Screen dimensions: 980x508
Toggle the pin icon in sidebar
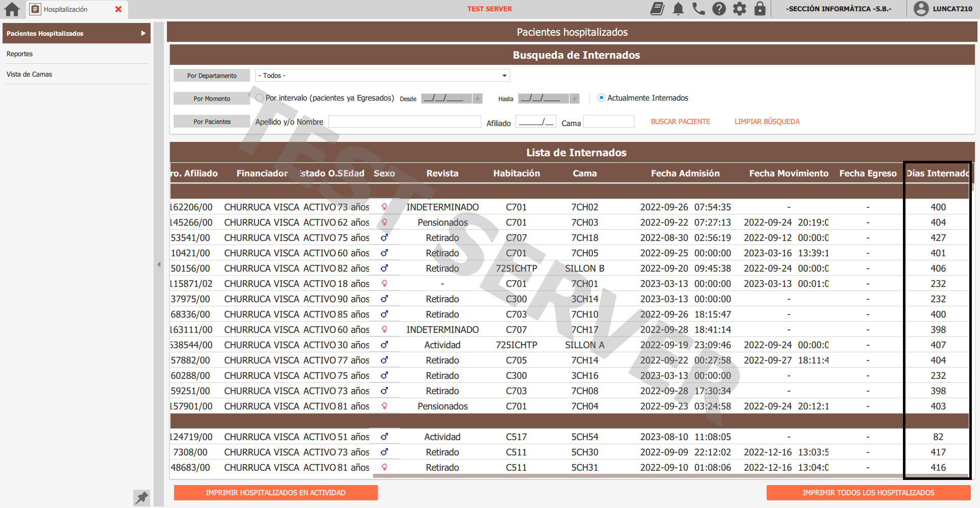[x=141, y=497]
